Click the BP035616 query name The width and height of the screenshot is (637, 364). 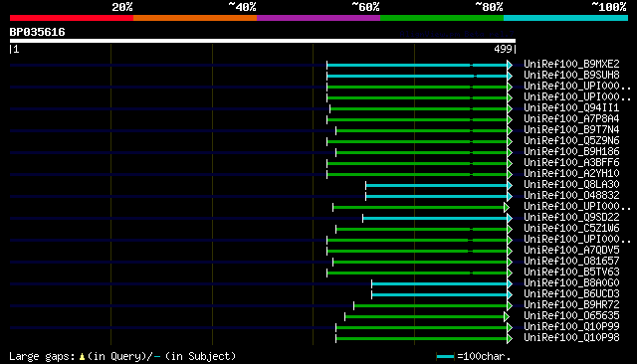point(38,32)
